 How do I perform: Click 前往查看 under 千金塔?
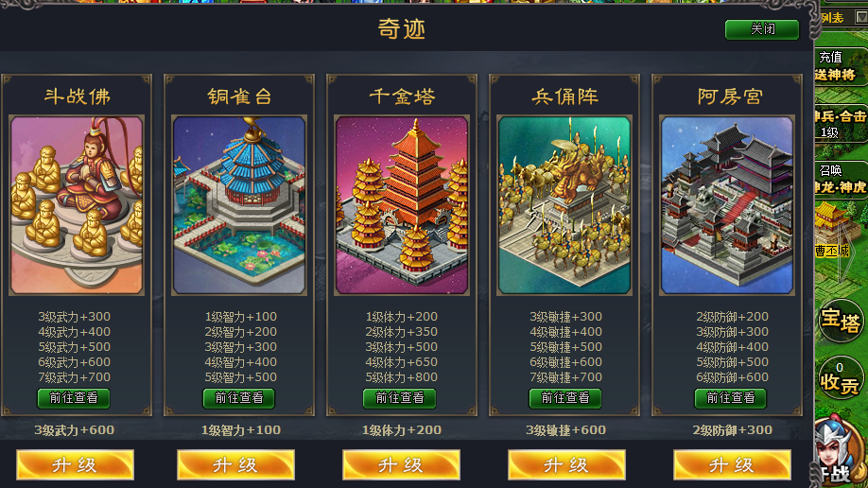[400, 398]
